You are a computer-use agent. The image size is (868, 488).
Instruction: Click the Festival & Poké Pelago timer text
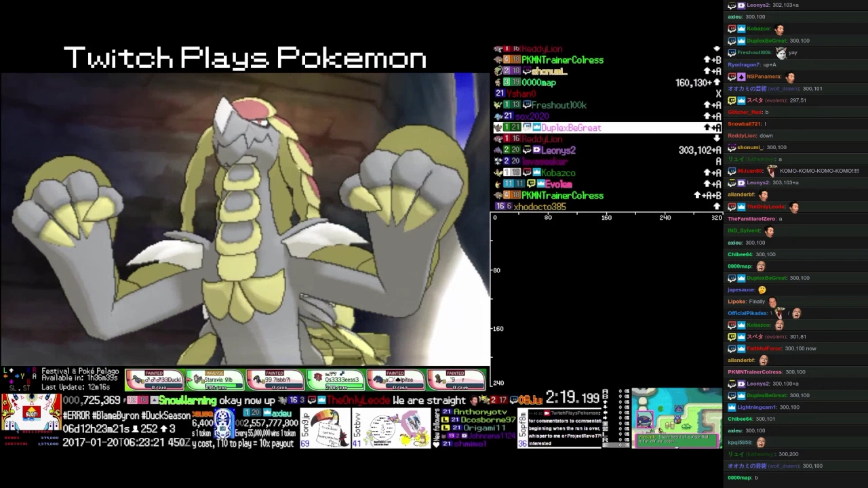(x=80, y=379)
